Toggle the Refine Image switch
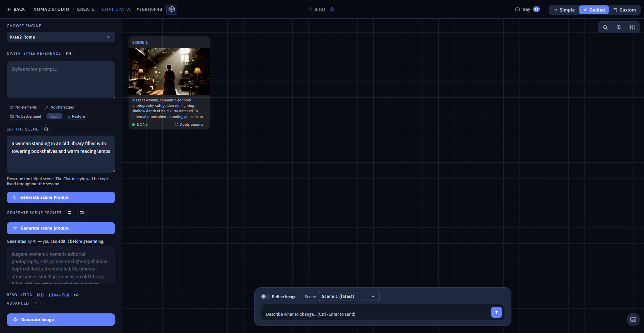This screenshot has height=333, width=644. (265, 296)
